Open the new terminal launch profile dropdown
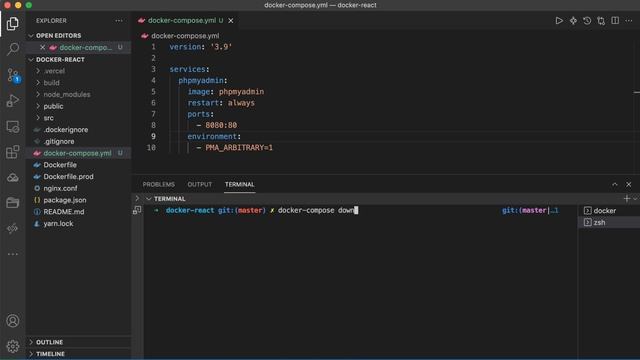This screenshot has height=360, width=640. (636, 199)
